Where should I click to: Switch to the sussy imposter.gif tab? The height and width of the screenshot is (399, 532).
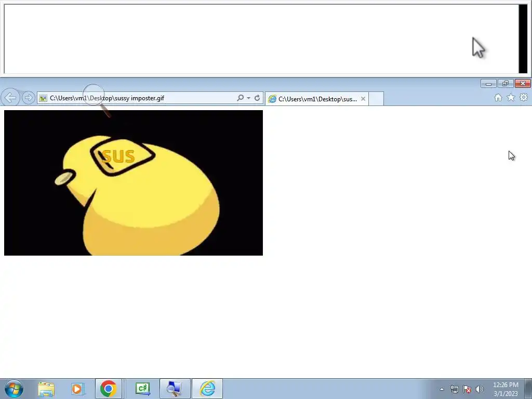pyautogui.click(x=317, y=99)
